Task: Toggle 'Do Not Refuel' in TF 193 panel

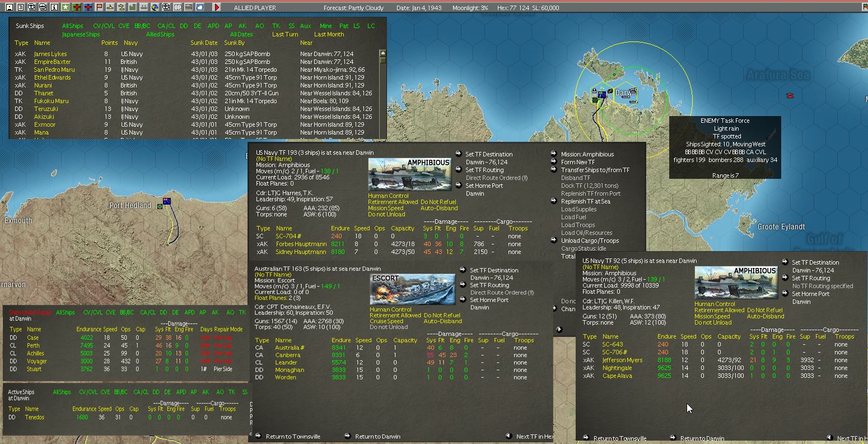Action: click(x=438, y=202)
